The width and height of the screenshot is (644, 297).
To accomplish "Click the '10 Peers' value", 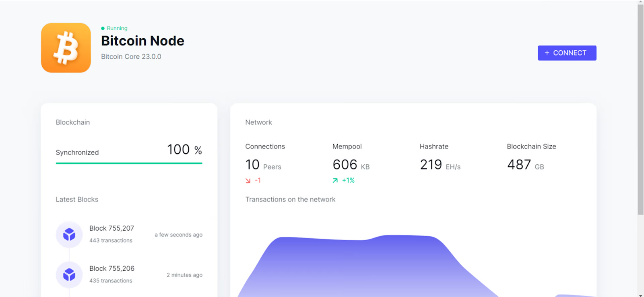I will (x=263, y=165).
